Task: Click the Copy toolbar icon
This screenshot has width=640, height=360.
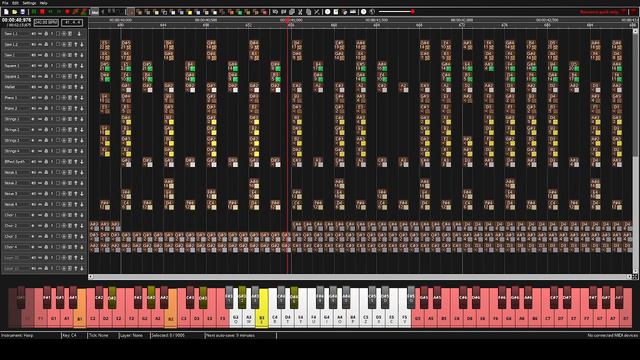Action: coord(292,12)
